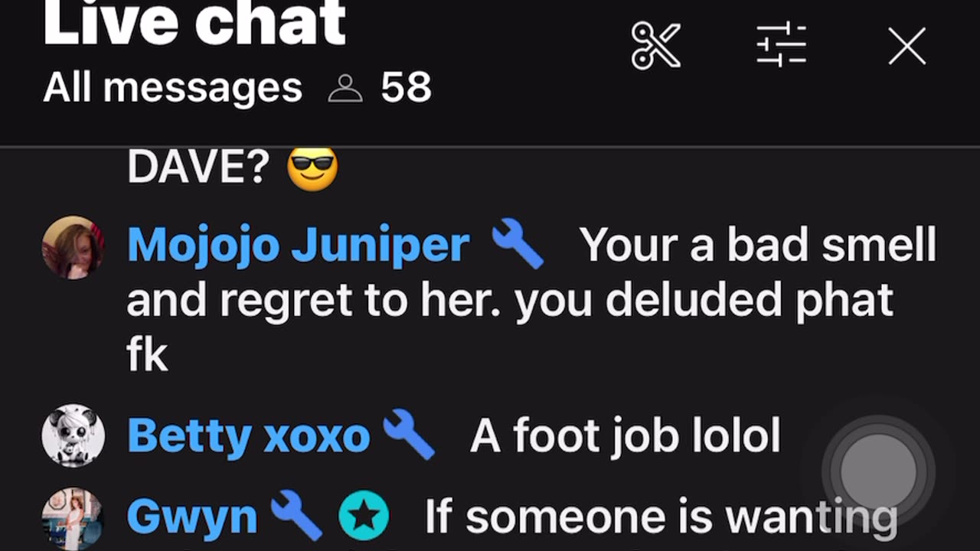The image size is (980, 551).
Task: Select the Mojojo Juniper username
Action: tap(299, 246)
